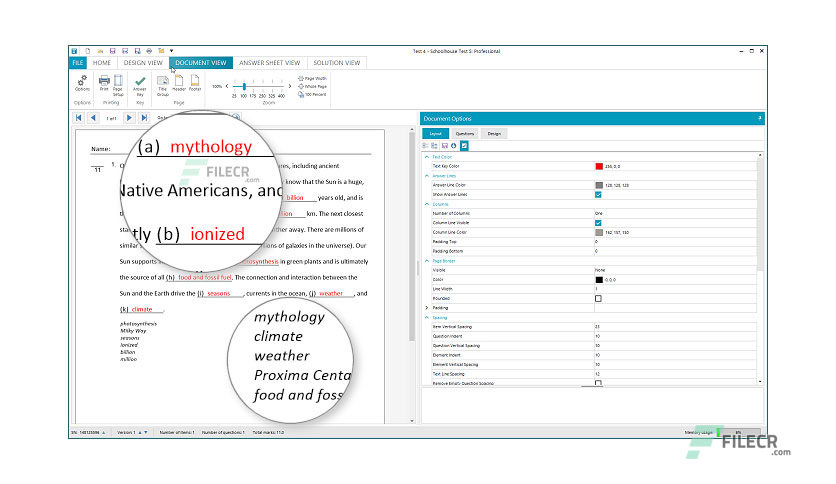The width and height of the screenshot is (836, 484).
Task: Click the Text Line Spacing value field
Action: (x=675, y=374)
